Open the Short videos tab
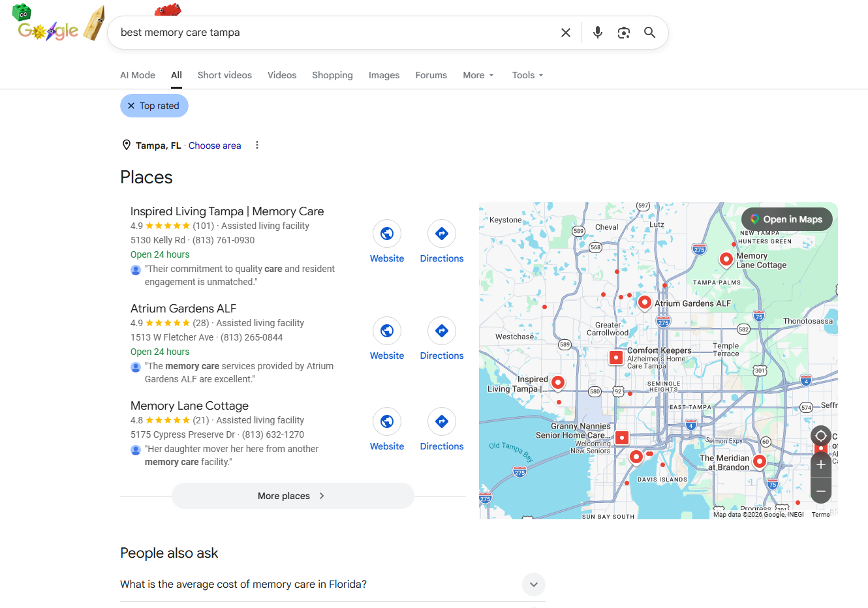 [x=225, y=75]
